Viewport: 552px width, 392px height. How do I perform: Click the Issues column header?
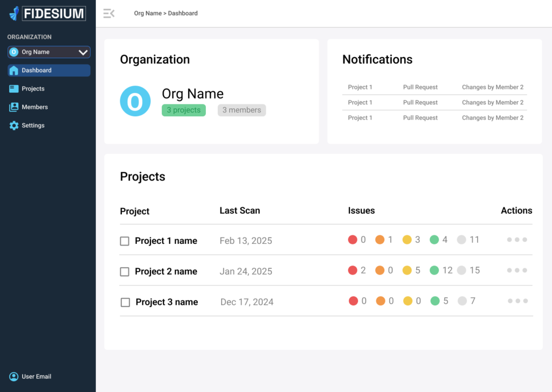[x=361, y=211]
